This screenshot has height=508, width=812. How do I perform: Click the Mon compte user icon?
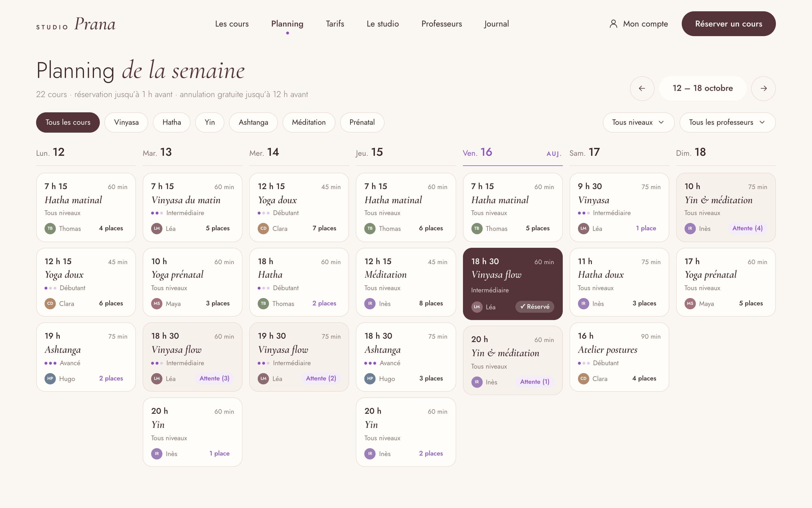click(613, 24)
